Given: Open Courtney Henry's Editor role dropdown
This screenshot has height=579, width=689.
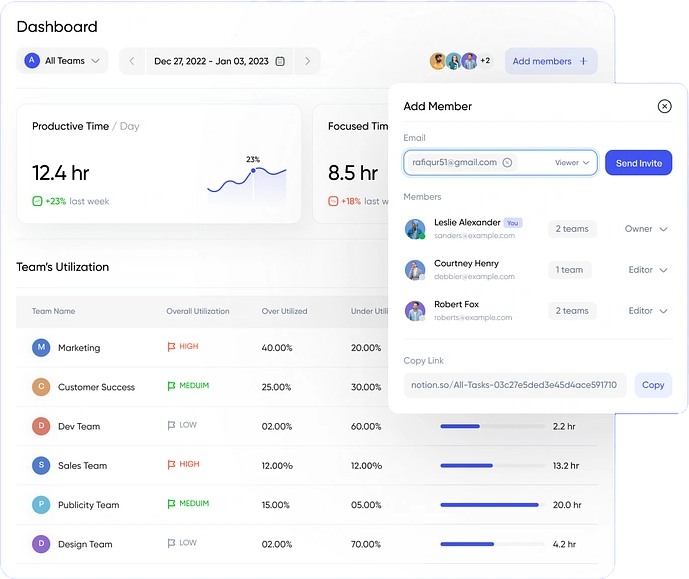Looking at the screenshot, I should coord(647,270).
